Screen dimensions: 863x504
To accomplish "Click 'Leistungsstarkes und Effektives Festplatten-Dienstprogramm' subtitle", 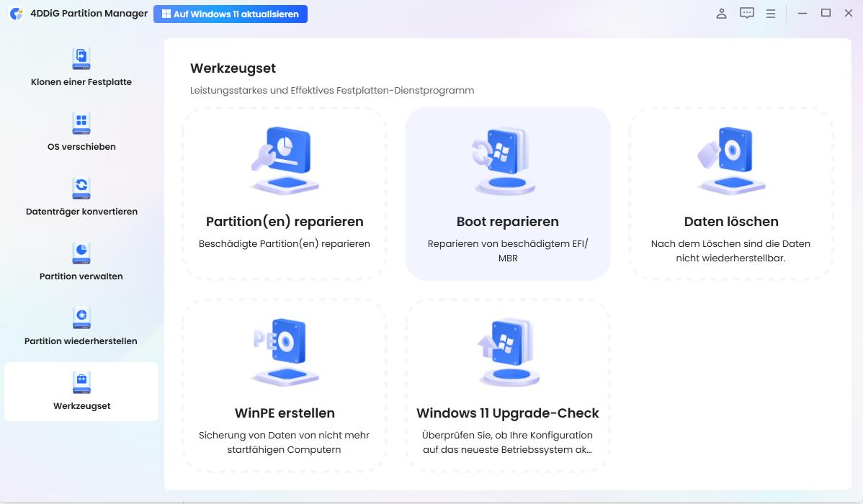I will (332, 90).
